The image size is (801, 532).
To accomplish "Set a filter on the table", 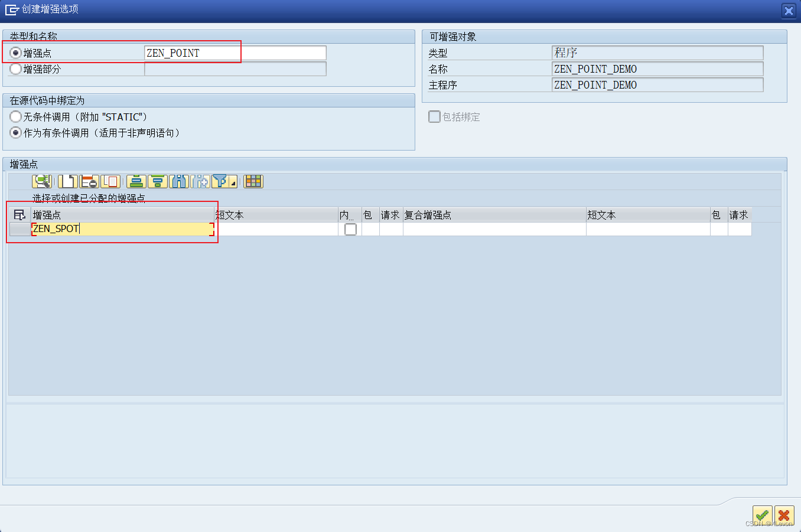I will [220, 181].
